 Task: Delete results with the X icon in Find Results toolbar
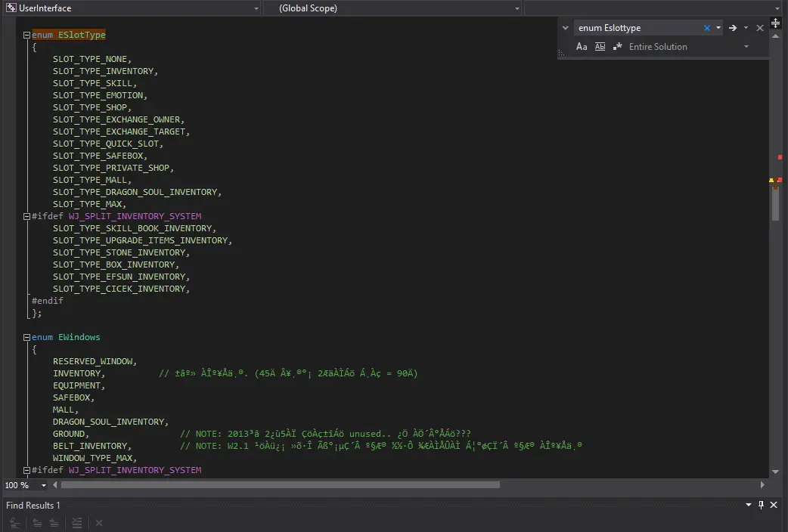click(x=98, y=522)
